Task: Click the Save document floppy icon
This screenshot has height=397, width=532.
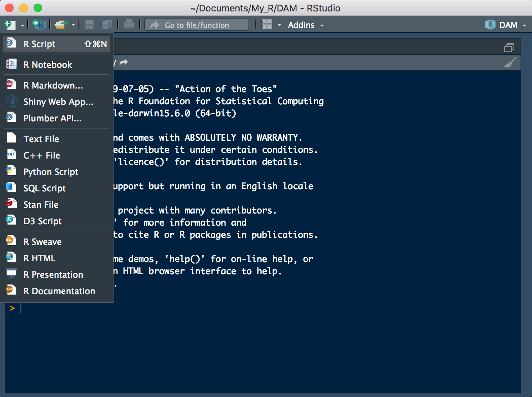Action: (x=89, y=25)
